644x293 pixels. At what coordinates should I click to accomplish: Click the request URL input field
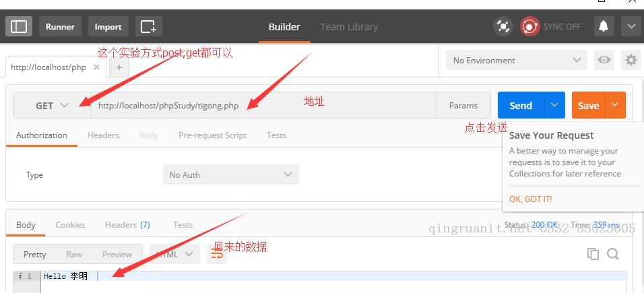(x=263, y=106)
